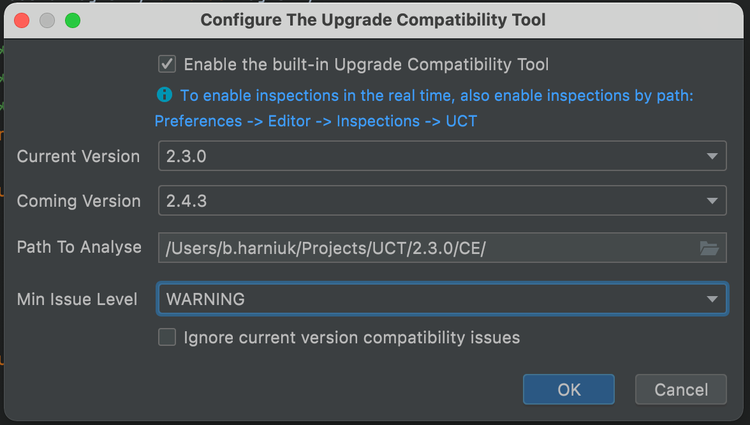
Task: Click the Min Issue Level label
Action: click(77, 298)
